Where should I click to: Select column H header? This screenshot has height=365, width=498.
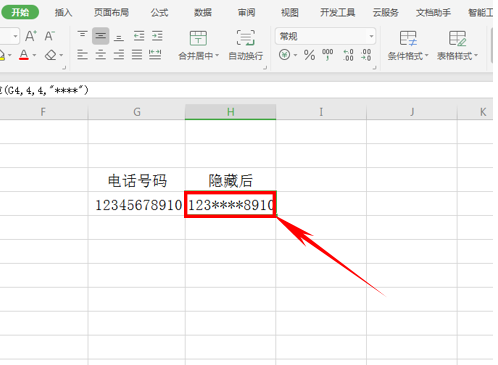(x=230, y=112)
